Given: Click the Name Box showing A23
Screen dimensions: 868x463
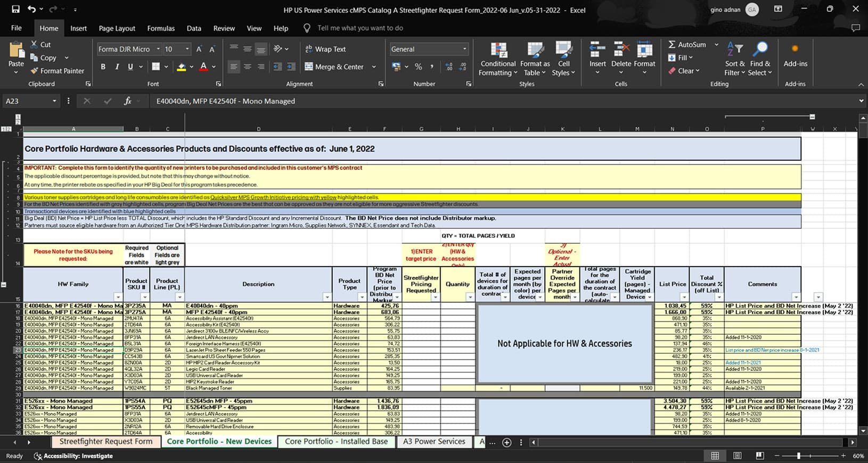Looking at the screenshot, I should [27, 101].
